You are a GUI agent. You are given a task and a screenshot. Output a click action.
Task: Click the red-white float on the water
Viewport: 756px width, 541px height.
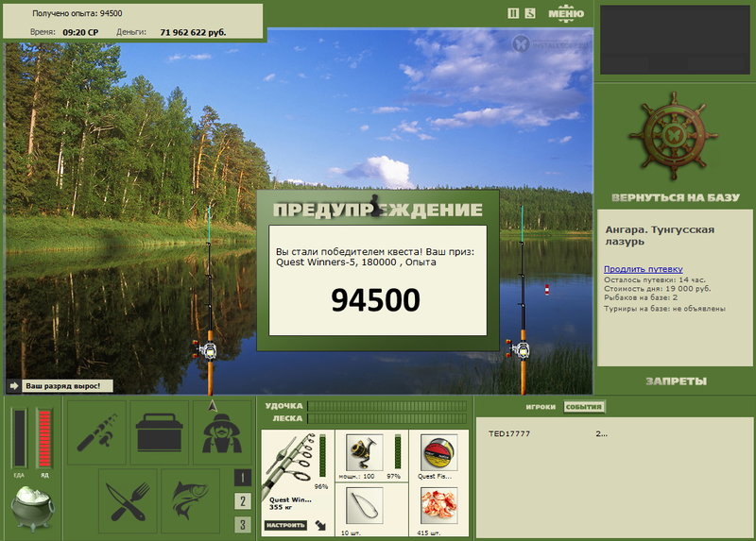547,289
